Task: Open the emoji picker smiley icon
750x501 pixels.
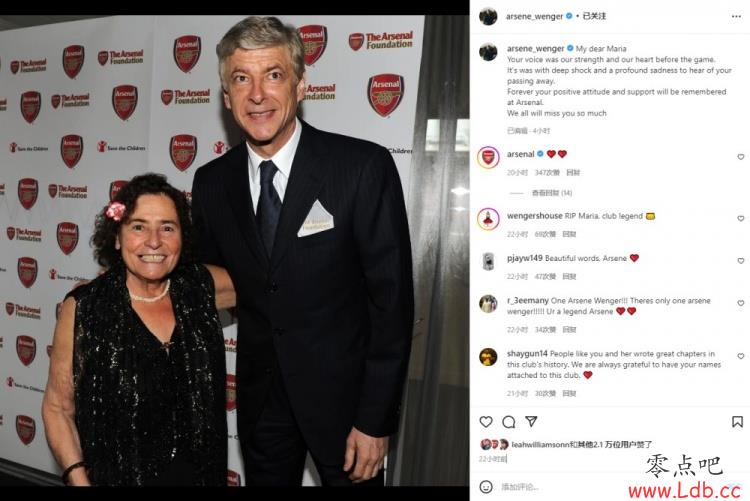Action: 486,487
